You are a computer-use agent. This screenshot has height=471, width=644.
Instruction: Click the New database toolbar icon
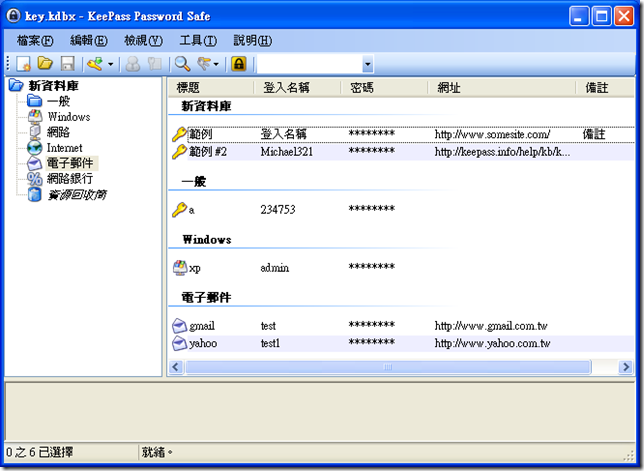tap(23, 64)
